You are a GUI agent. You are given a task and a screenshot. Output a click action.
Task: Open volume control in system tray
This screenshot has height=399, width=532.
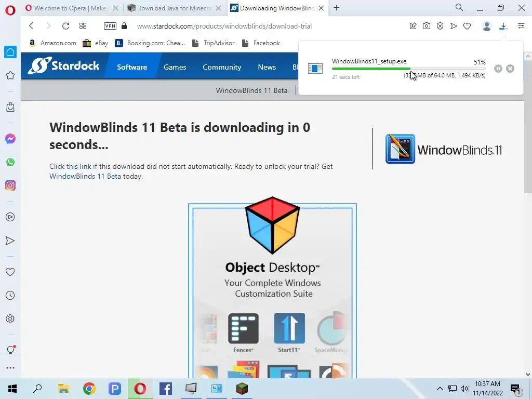coord(464,389)
